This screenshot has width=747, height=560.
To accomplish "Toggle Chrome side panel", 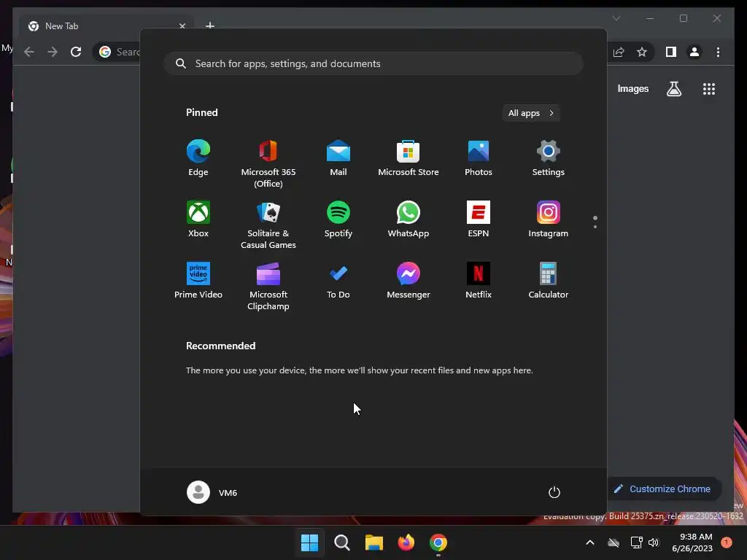I will pos(671,52).
